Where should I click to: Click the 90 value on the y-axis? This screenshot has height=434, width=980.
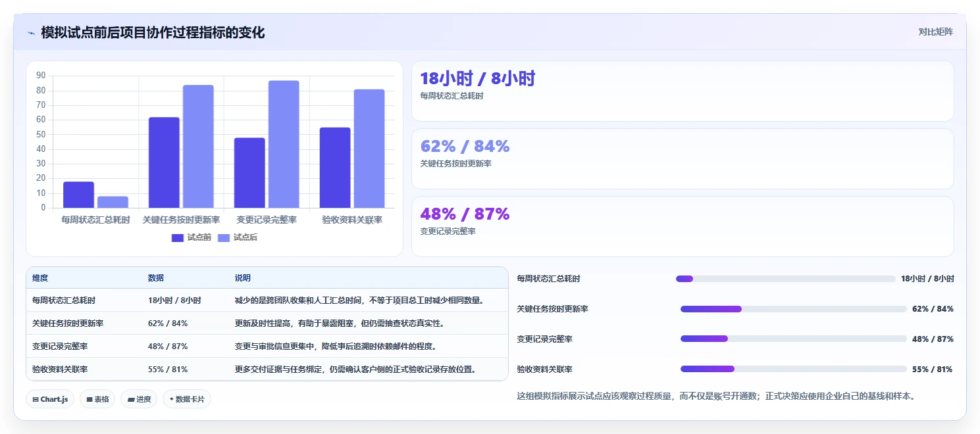(41, 76)
